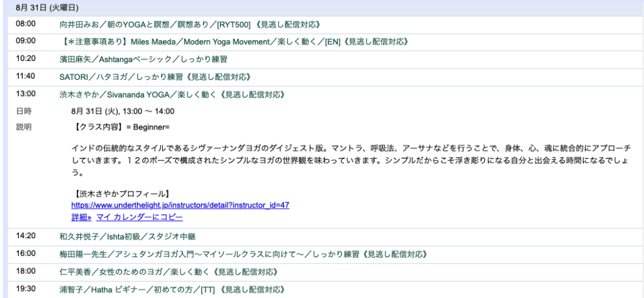
Task: Click the 08:00 time label
Action: pyautogui.click(x=25, y=24)
